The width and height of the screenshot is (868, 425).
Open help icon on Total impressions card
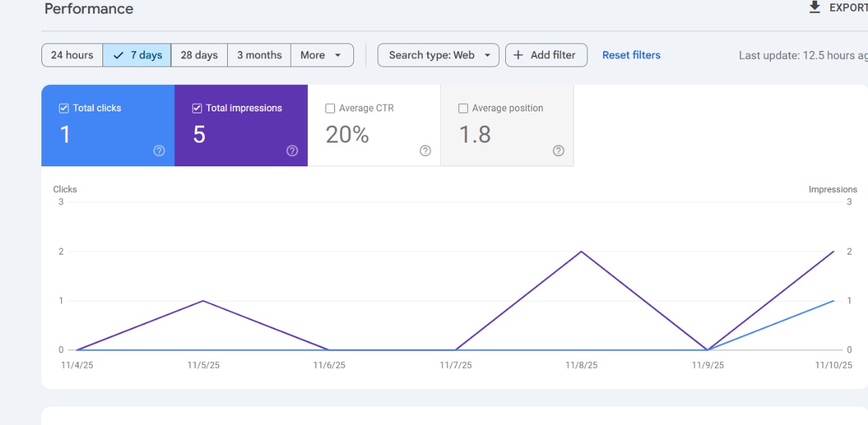tap(292, 151)
